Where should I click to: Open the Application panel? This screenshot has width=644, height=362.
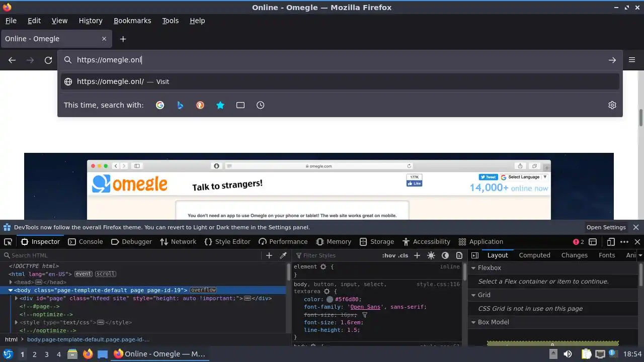pyautogui.click(x=481, y=242)
